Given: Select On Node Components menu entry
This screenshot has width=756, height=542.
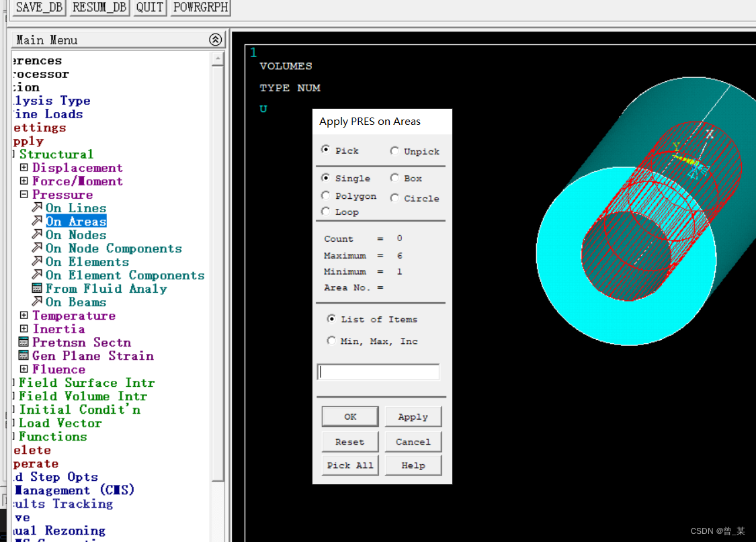Looking at the screenshot, I should 113,249.
